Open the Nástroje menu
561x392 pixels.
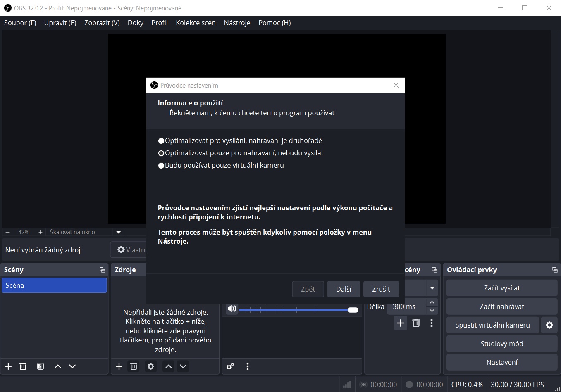tap(237, 23)
